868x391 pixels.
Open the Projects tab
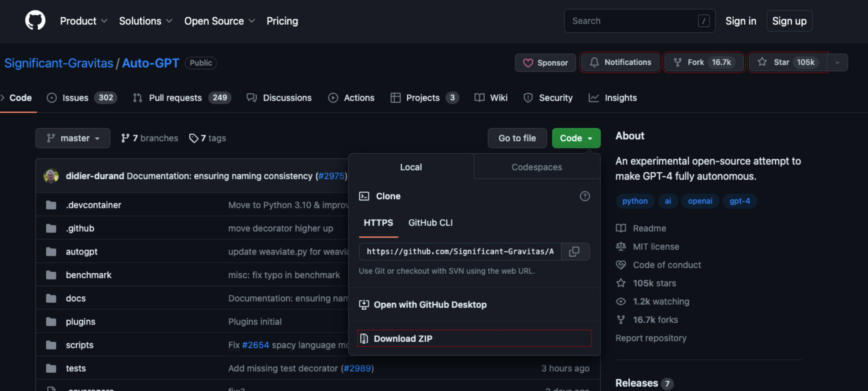coord(425,98)
